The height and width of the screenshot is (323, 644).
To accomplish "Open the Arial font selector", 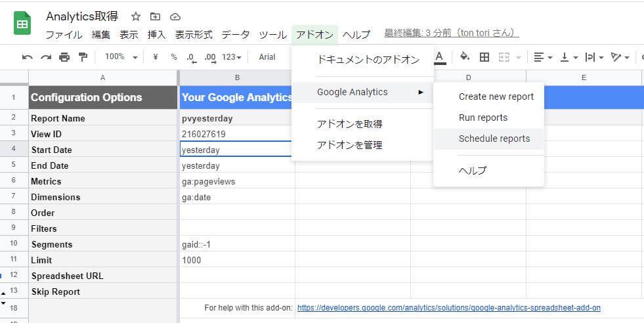I will 267,57.
